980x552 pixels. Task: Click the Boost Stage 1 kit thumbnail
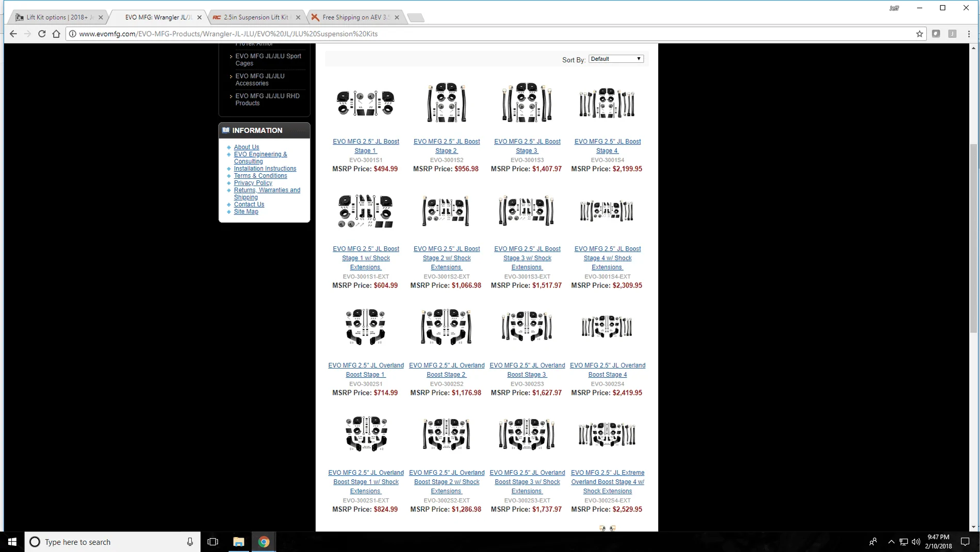click(x=366, y=103)
